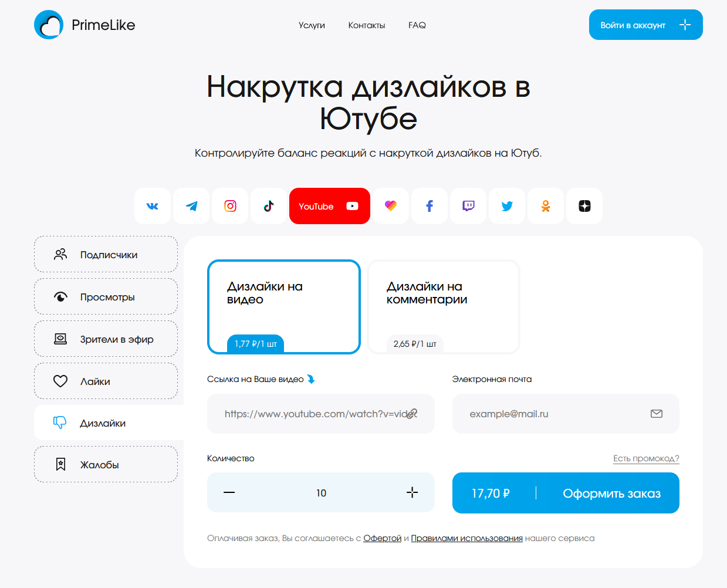Select the TikTok icon
The width and height of the screenshot is (727, 588).
(x=269, y=206)
